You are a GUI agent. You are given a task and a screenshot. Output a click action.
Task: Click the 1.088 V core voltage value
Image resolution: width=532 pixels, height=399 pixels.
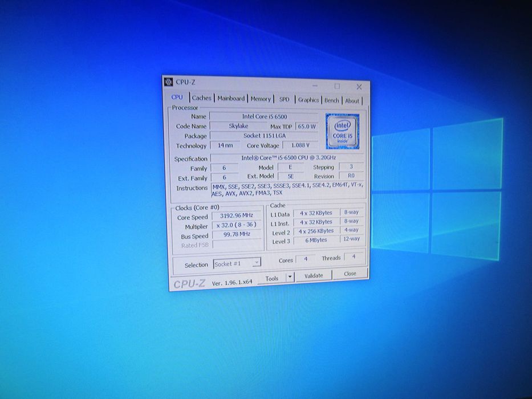(300, 145)
